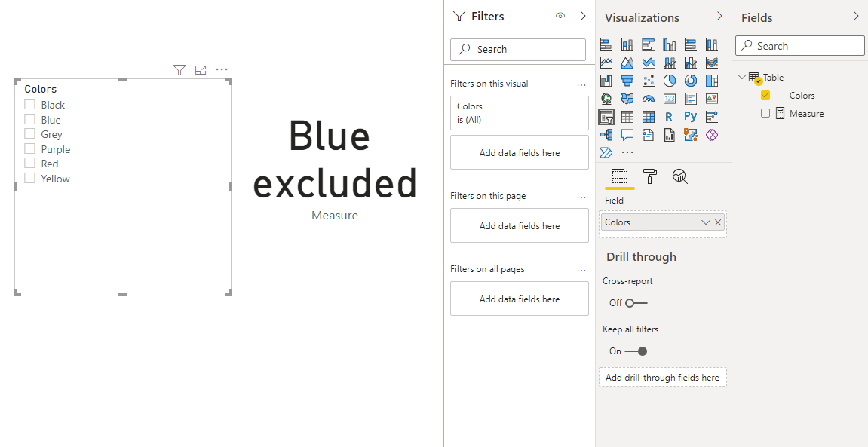Check the Measure field checkbox

click(x=765, y=113)
